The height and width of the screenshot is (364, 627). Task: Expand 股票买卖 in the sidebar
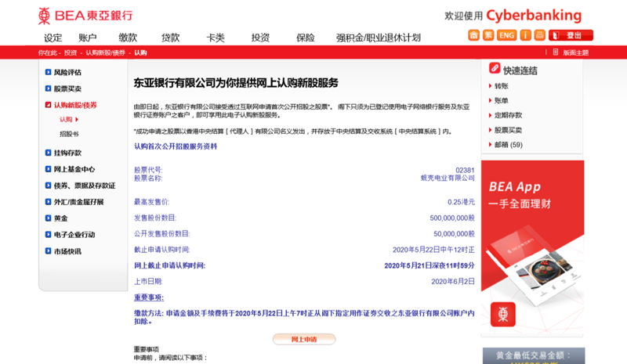pyautogui.click(x=63, y=88)
